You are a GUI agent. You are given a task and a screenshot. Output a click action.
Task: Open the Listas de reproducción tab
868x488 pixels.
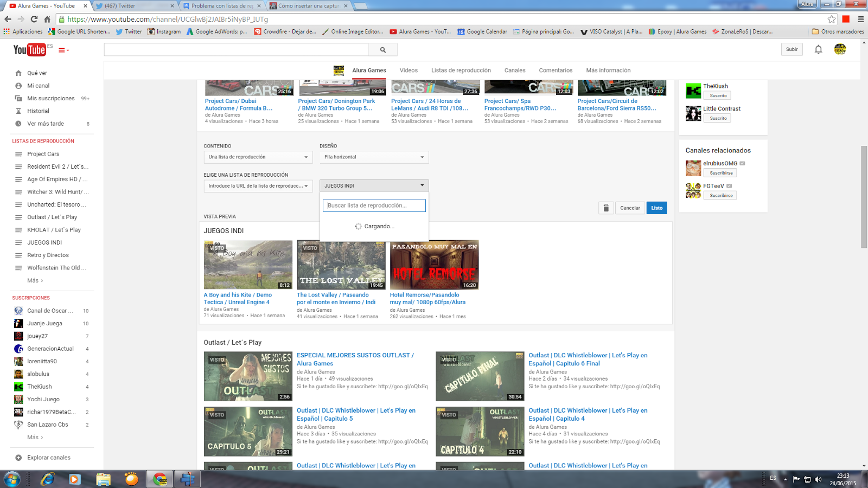coord(461,70)
